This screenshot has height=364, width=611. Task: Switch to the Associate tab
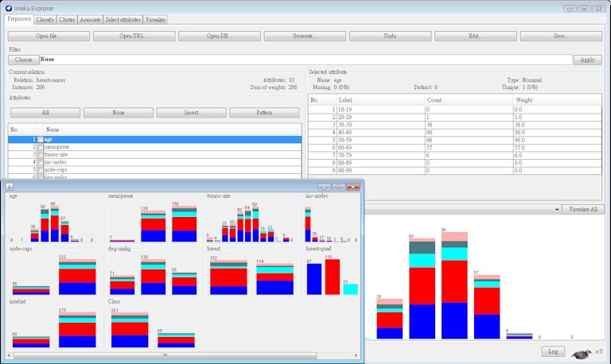coord(90,19)
